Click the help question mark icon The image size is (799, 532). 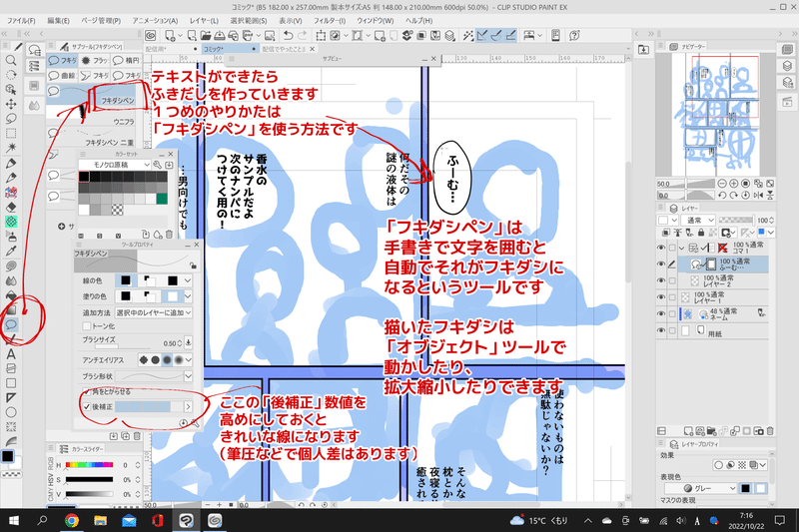click(x=574, y=35)
